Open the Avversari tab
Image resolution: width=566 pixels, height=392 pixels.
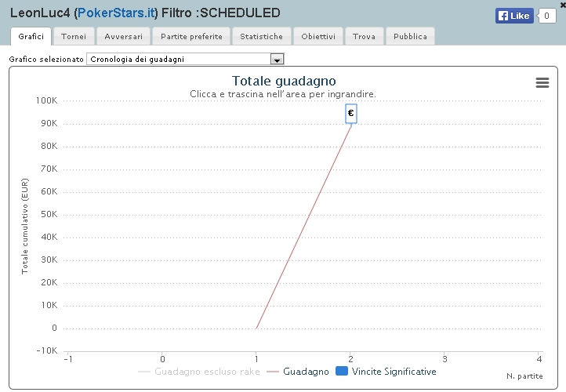[x=123, y=37]
